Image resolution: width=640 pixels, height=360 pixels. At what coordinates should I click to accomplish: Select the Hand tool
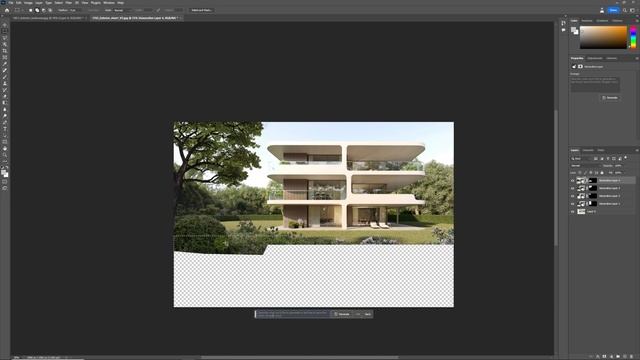(5, 149)
